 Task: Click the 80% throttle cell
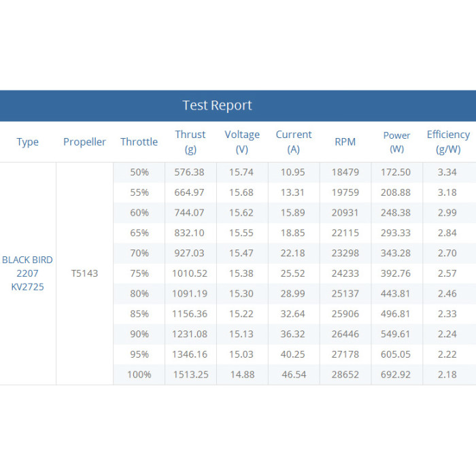tap(139, 294)
